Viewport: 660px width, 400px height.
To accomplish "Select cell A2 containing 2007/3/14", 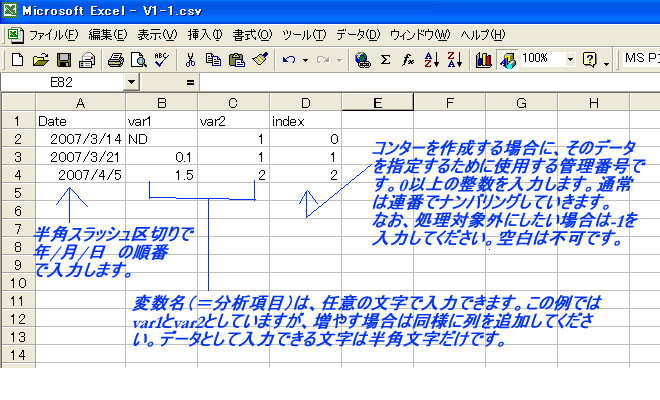I will click(80, 139).
